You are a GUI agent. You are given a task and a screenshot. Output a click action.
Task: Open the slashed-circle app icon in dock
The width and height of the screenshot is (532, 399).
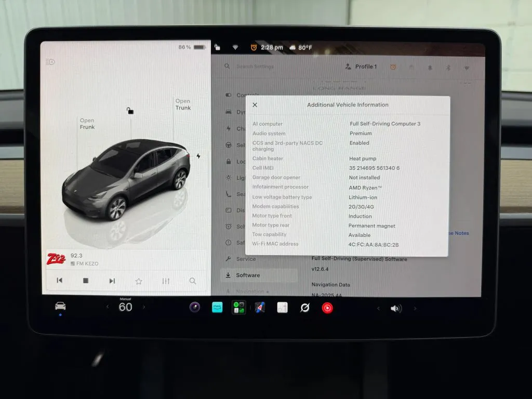coord(304,308)
